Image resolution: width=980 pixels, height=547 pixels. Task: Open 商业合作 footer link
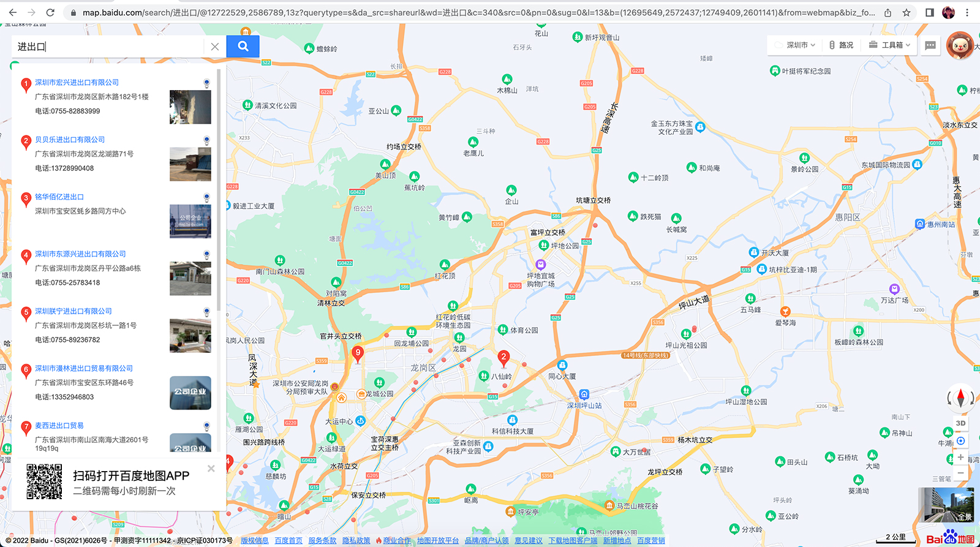point(397,540)
